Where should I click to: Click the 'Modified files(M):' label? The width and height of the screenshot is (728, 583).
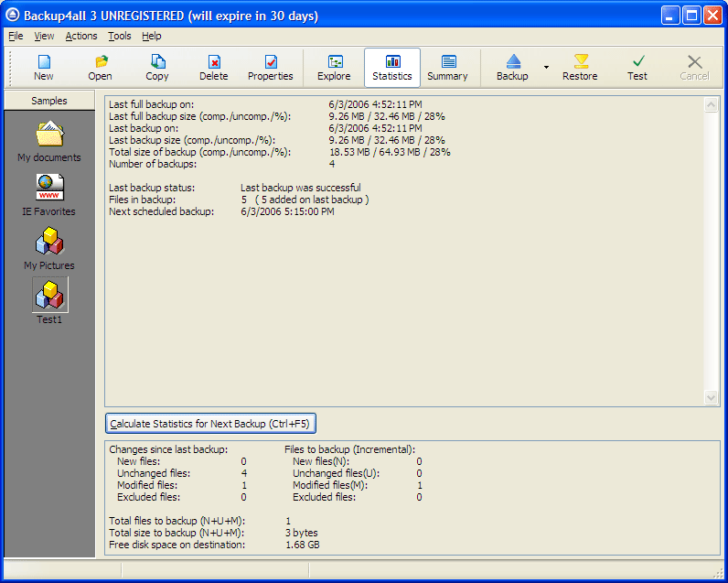click(x=330, y=485)
